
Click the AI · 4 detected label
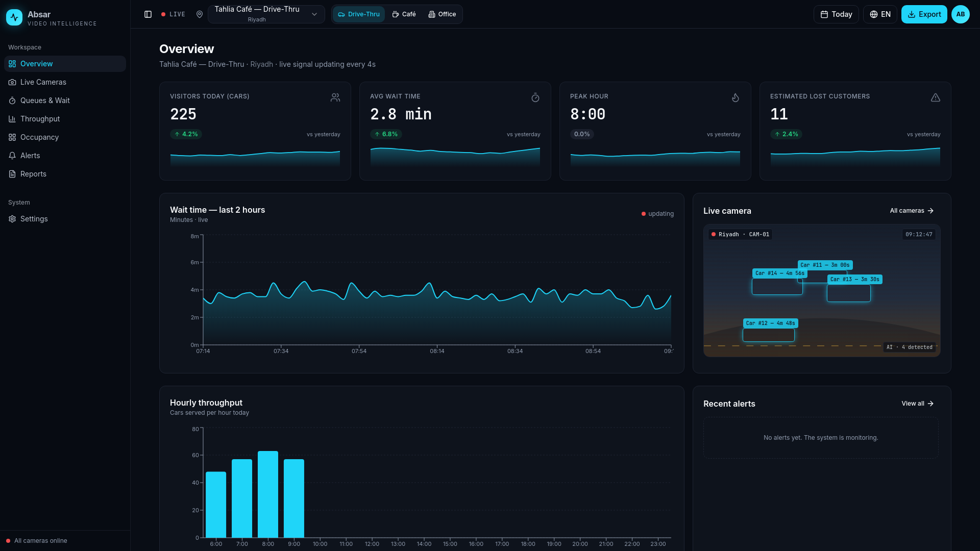pos(910,347)
